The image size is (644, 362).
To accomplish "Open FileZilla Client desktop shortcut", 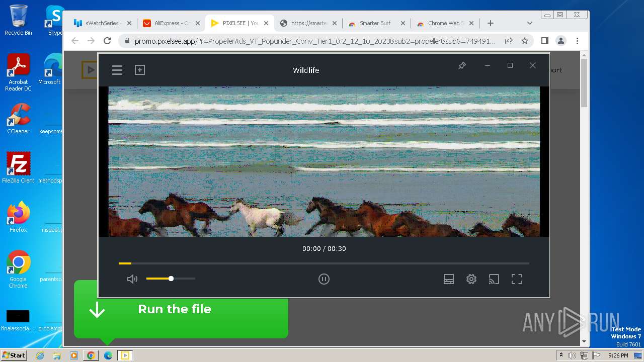I will [18, 167].
